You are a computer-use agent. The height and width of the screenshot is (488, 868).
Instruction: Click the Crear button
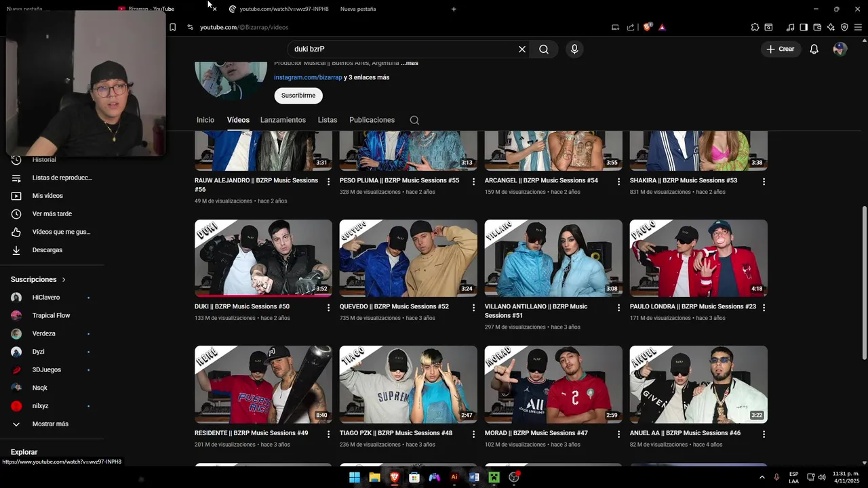781,49
